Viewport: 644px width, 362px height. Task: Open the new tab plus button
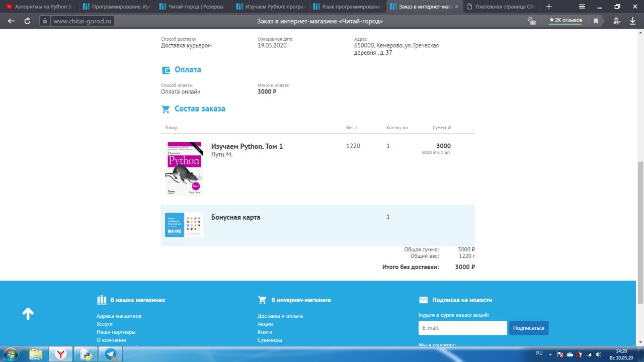(x=549, y=7)
